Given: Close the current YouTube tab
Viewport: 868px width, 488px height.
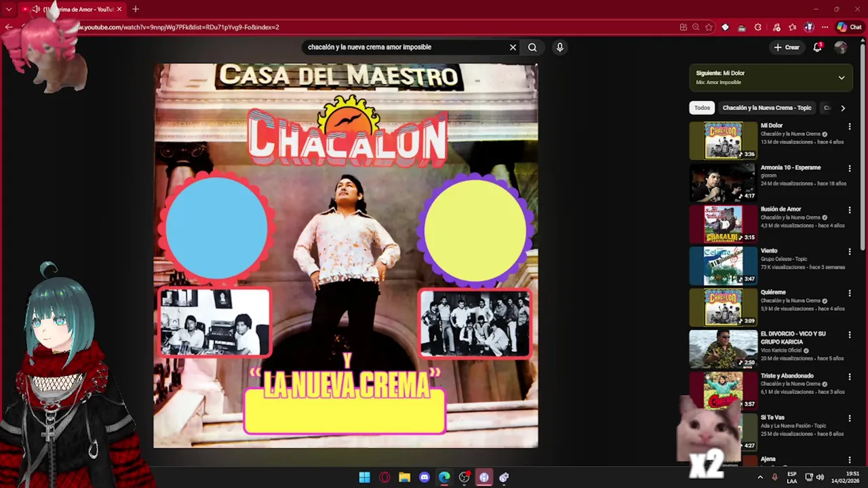Looking at the screenshot, I should pyautogui.click(x=119, y=9).
